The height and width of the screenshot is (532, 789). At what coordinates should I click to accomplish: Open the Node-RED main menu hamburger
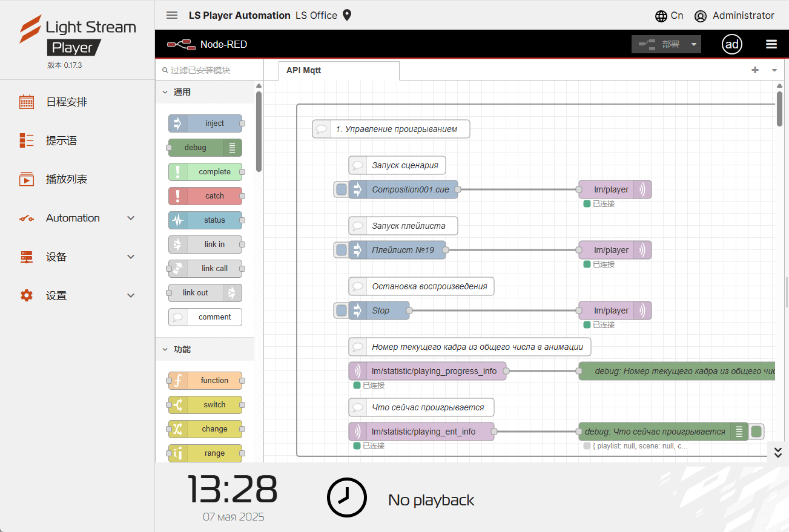pos(771,44)
